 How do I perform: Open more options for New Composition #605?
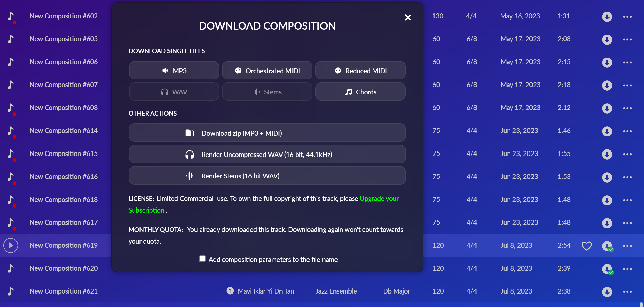click(x=627, y=39)
